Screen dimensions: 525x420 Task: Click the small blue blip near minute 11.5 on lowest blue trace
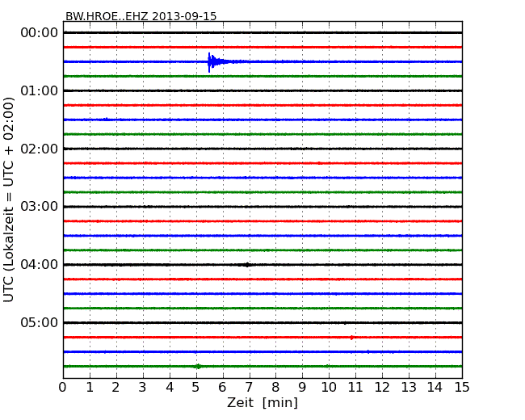click(x=368, y=351)
